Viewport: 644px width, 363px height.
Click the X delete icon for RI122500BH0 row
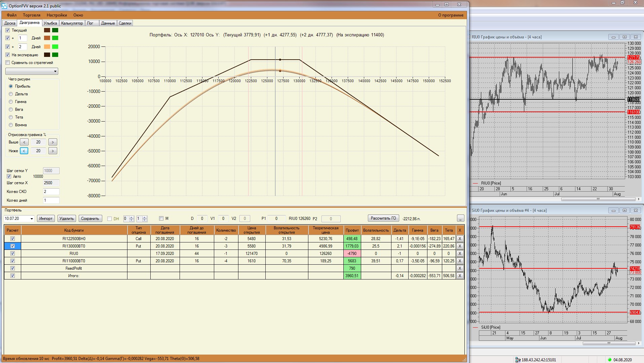460,239
